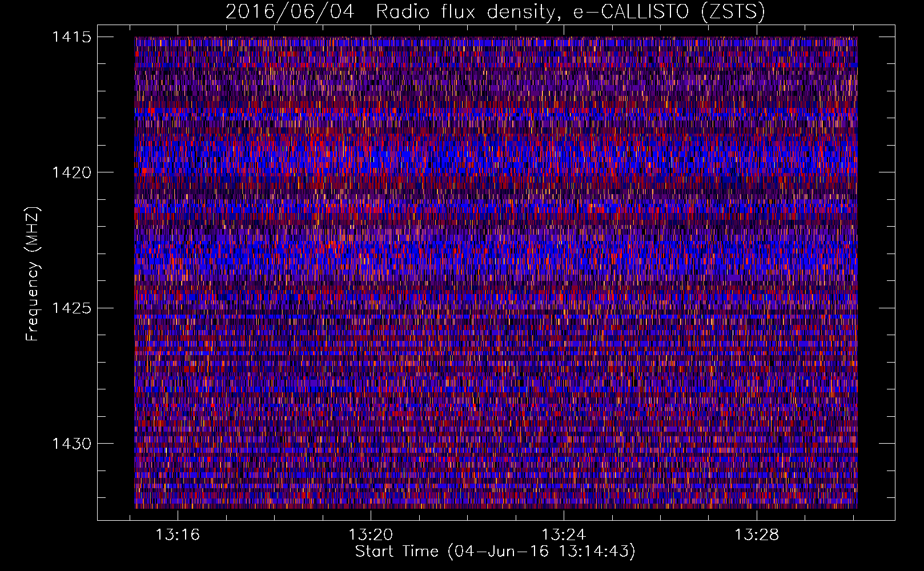Image resolution: width=924 pixels, height=571 pixels.
Task: Click the 13:28 time tick label
Action: [x=757, y=535]
